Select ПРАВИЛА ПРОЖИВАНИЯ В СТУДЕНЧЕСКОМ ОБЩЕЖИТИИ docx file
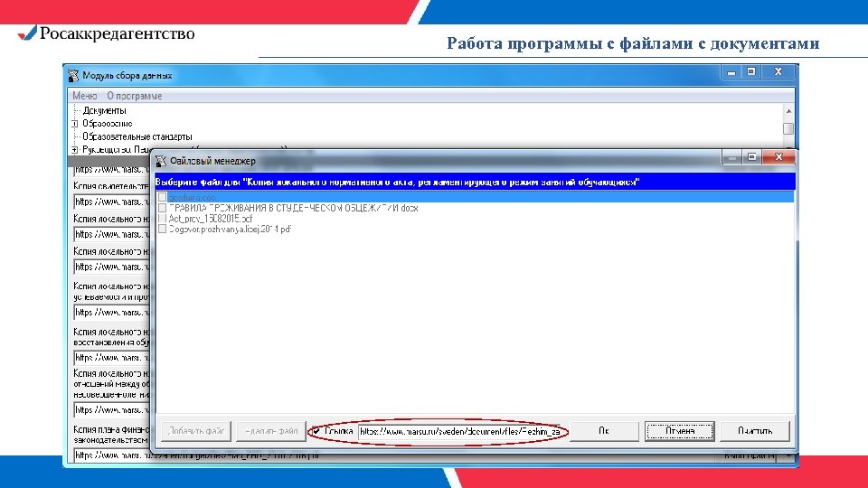This screenshot has height=488, width=868. pos(293,208)
